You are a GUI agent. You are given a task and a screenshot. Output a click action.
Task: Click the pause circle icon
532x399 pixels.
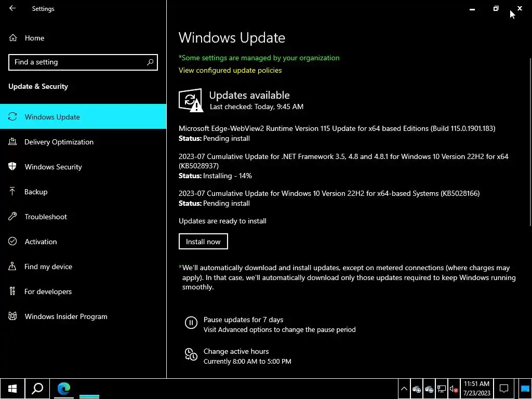click(191, 322)
